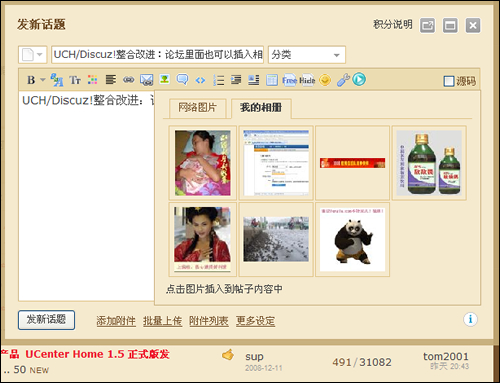Viewport: 500px width, 383px height.
Task: Open the smiley emoticon picker
Action: 325,80
